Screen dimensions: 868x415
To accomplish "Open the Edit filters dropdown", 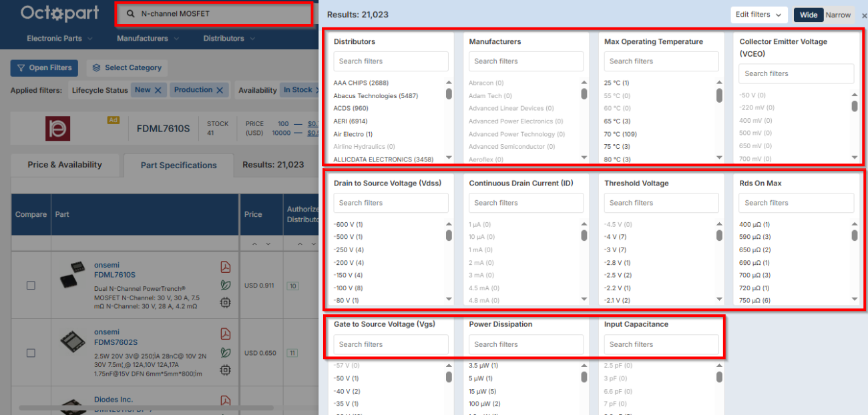I will (760, 15).
